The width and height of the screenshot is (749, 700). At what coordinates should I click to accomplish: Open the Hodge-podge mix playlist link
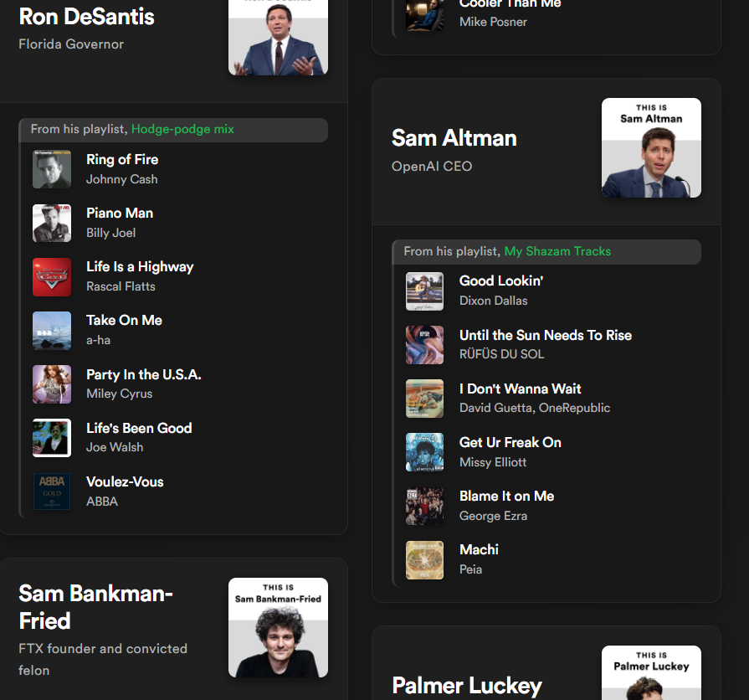(x=182, y=129)
